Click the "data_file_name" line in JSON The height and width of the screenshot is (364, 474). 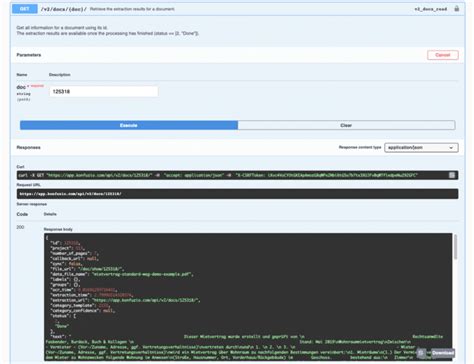[x=122, y=274]
